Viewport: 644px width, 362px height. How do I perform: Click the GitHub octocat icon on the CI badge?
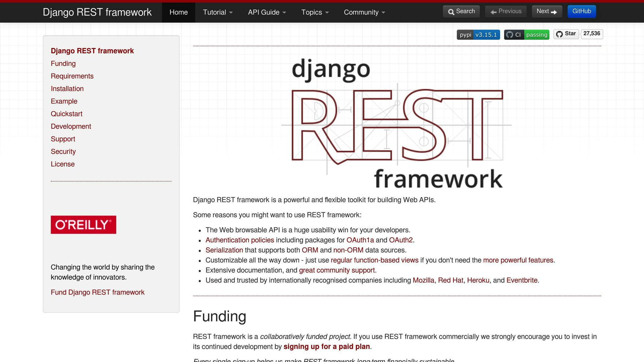pos(510,35)
